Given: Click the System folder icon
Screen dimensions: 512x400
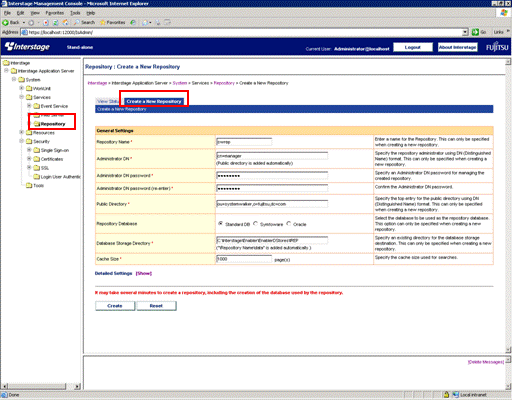Looking at the screenshot, I should (22, 80).
